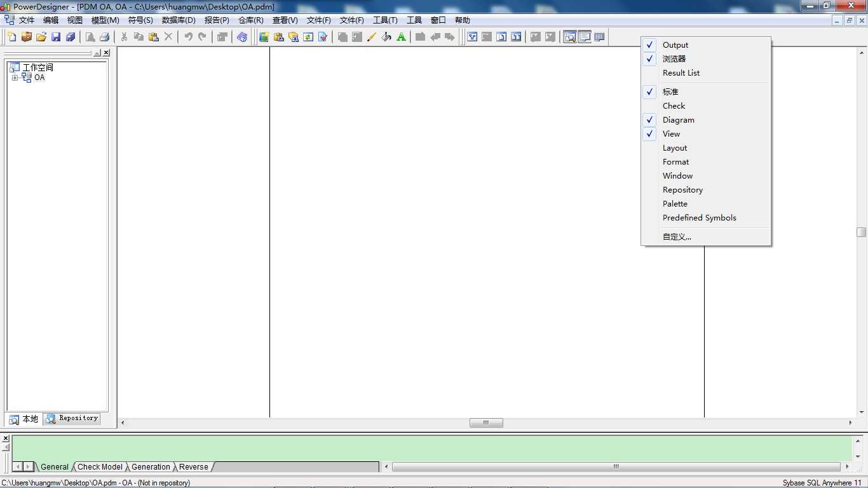Click the OA.pdm file path in the status bar
Screen dimensions: 868x488
pyautogui.click(x=96, y=483)
